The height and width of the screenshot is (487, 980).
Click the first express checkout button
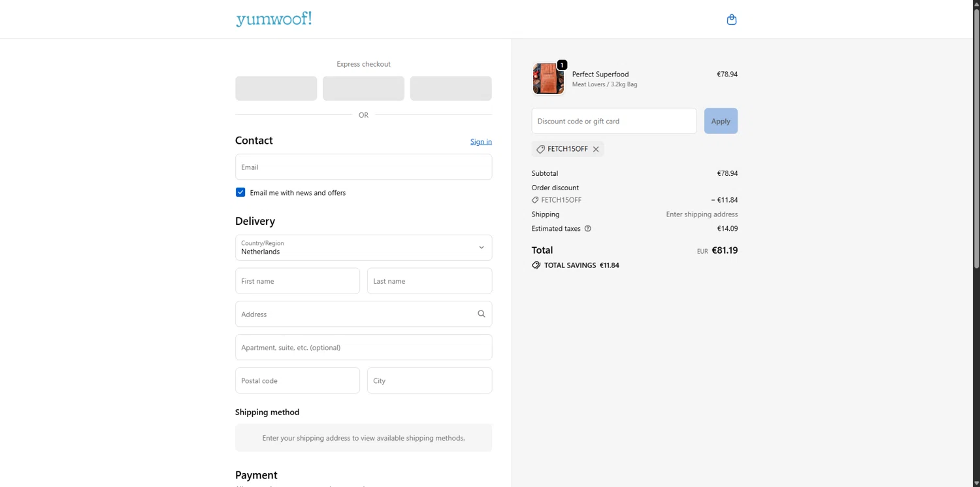[x=276, y=88]
